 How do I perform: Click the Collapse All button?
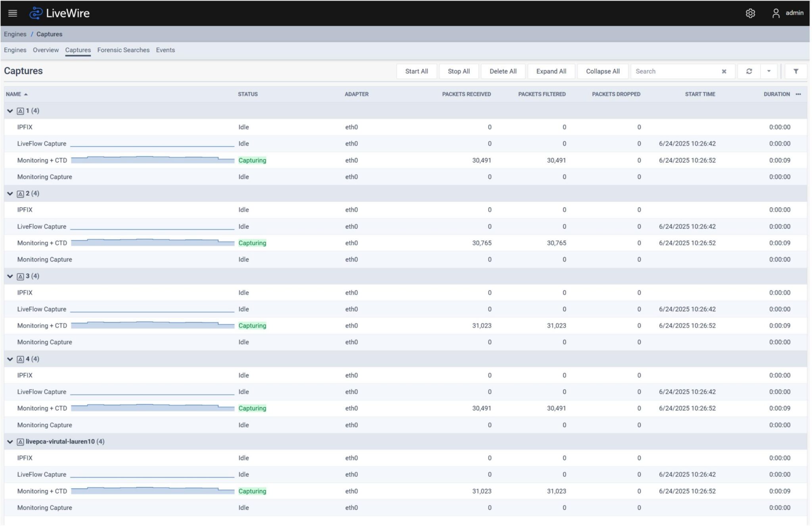(x=603, y=71)
